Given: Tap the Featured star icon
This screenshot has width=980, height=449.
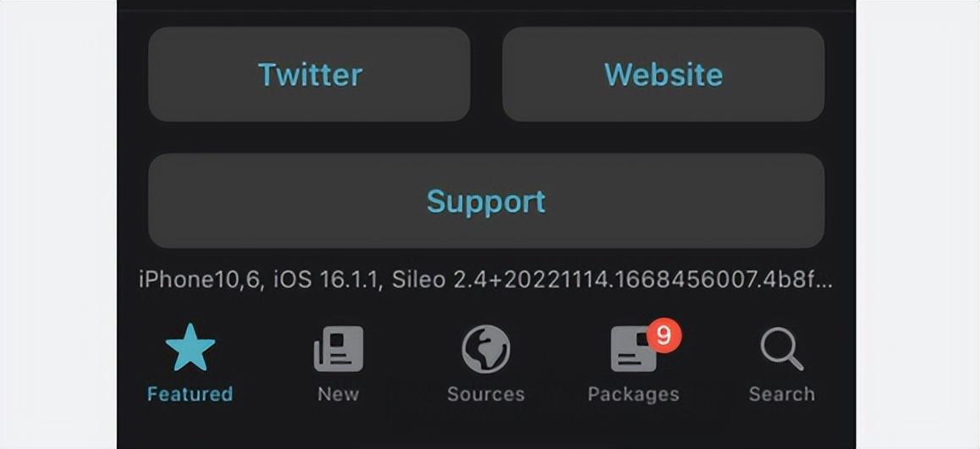Looking at the screenshot, I should pos(190,347).
